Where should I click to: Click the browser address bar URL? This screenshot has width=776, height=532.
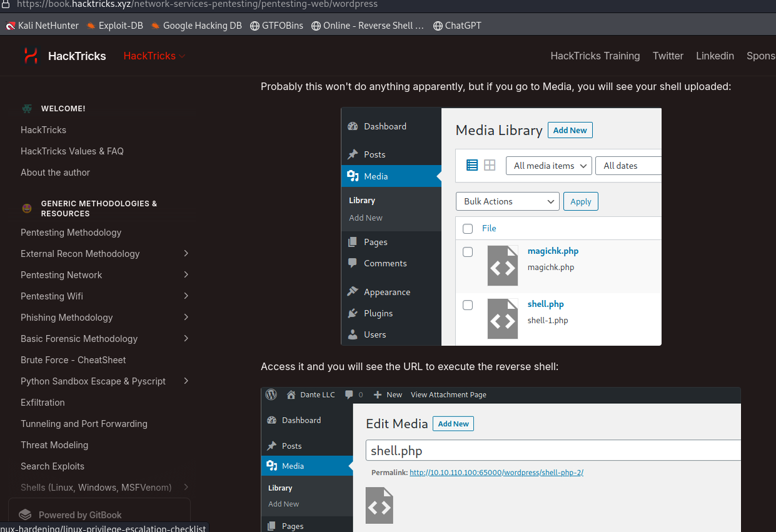[x=197, y=4]
